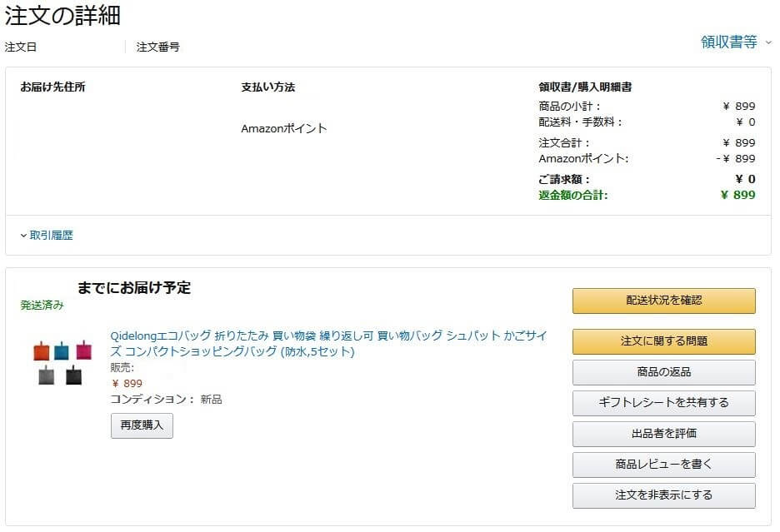
Task: Collapse the 取引履歴 disclosure arrow
Action: point(22,236)
